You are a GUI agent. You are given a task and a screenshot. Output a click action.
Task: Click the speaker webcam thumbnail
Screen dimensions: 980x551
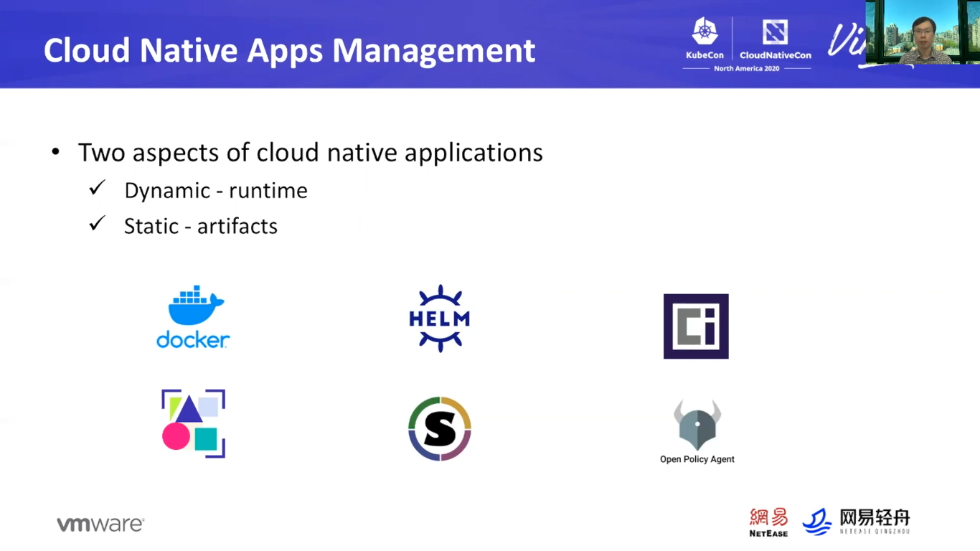[923, 32]
